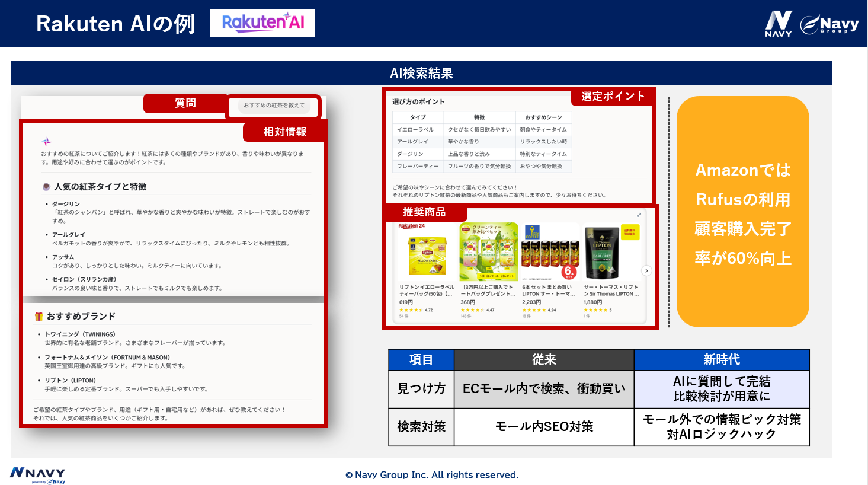Click the tea cup icon beside 人気の紅茶タイプと特徴
Image resolution: width=868 pixels, height=485 pixels.
(46, 187)
